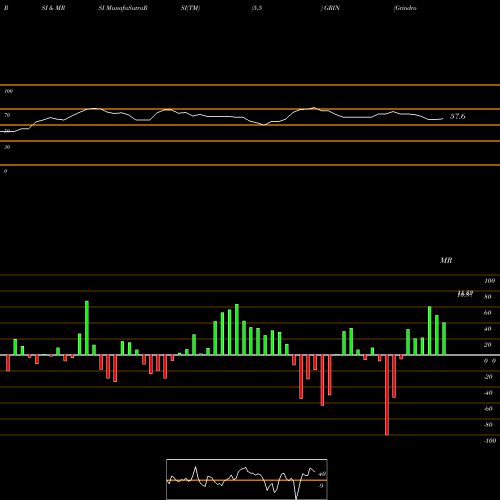500x500 pixels.
Task: Click the -100 label on MR axis
Action: tap(490, 441)
